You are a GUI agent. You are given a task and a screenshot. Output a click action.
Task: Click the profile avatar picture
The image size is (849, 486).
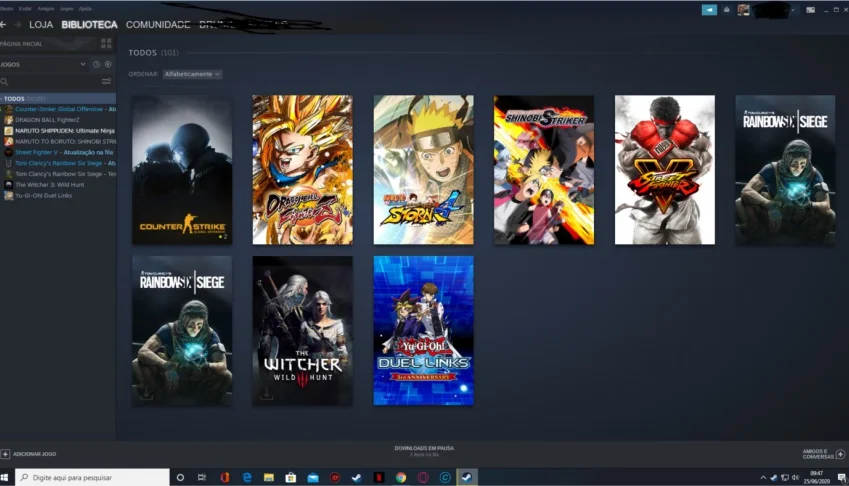coord(743,10)
